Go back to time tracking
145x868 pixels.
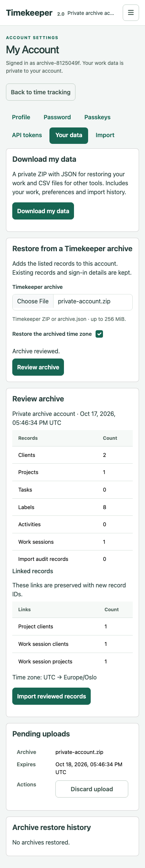click(41, 92)
